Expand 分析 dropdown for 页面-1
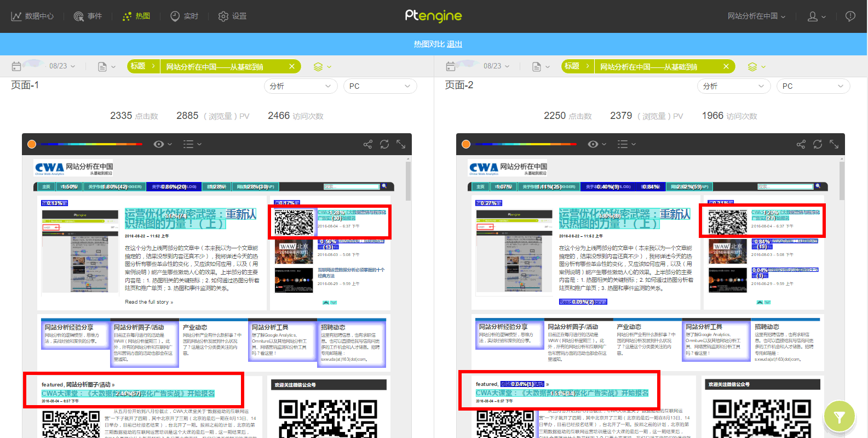The height and width of the screenshot is (438, 868). [300, 86]
